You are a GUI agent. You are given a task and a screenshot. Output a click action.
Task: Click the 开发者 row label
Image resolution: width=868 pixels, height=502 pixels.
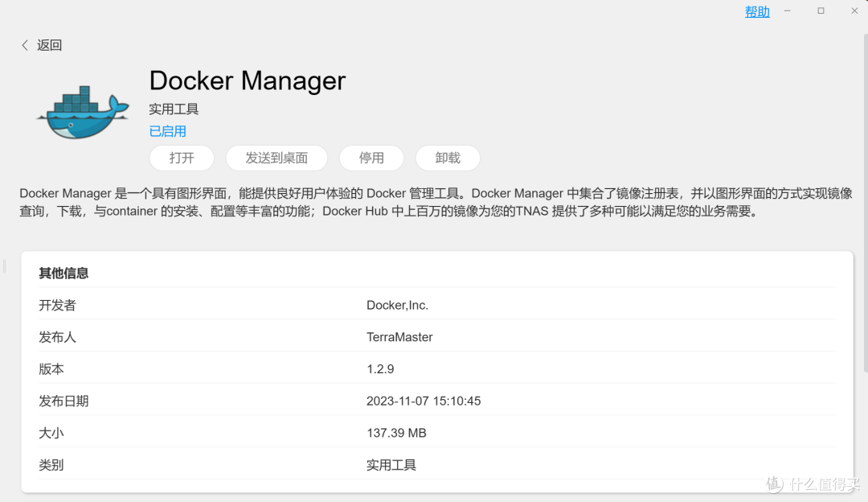(58, 305)
